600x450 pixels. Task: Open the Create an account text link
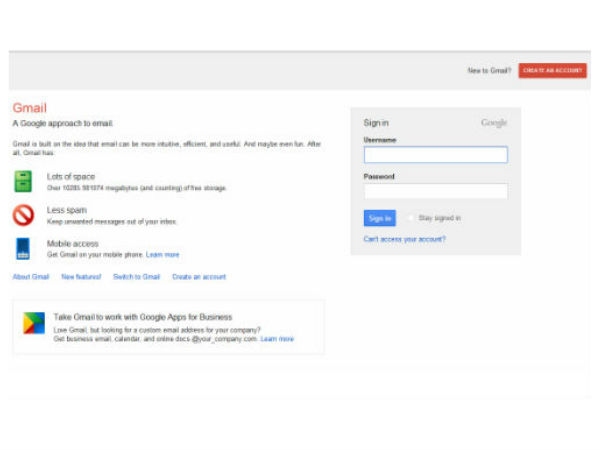[x=199, y=277]
